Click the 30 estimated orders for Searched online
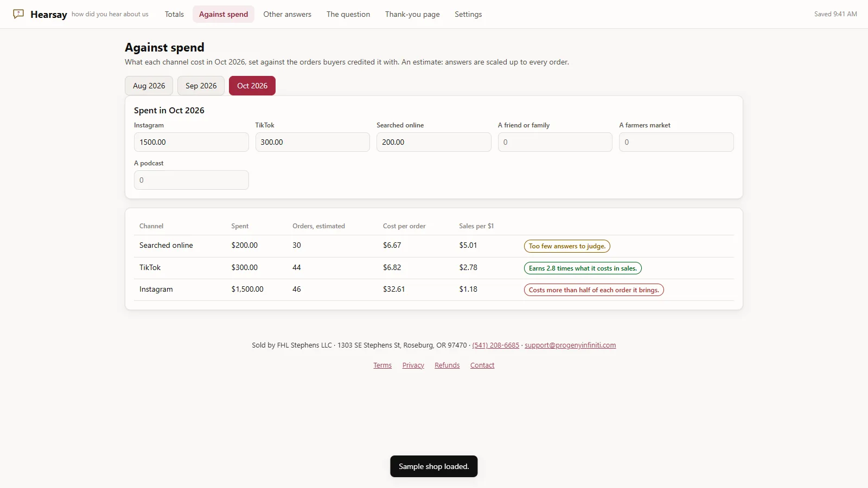 click(297, 246)
